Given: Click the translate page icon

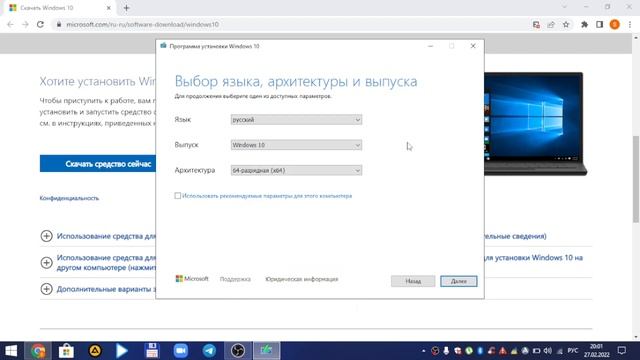Looking at the screenshot, I should click(536, 24).
